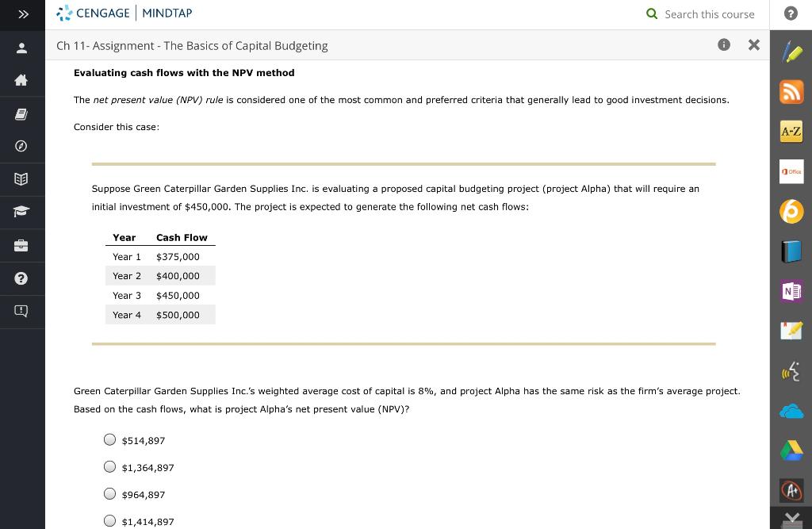
Task: Click the graduation cap icon in sidebar
Action: (x=21, y=212)
